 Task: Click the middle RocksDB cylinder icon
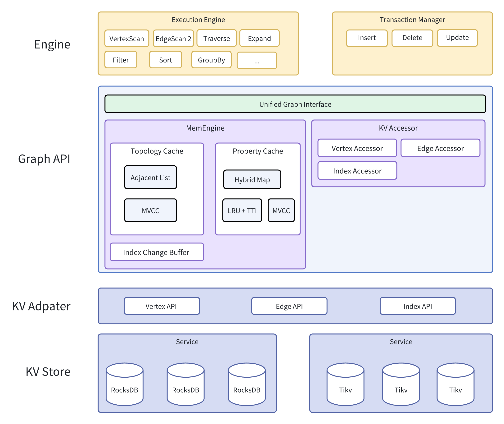[185, 384]
